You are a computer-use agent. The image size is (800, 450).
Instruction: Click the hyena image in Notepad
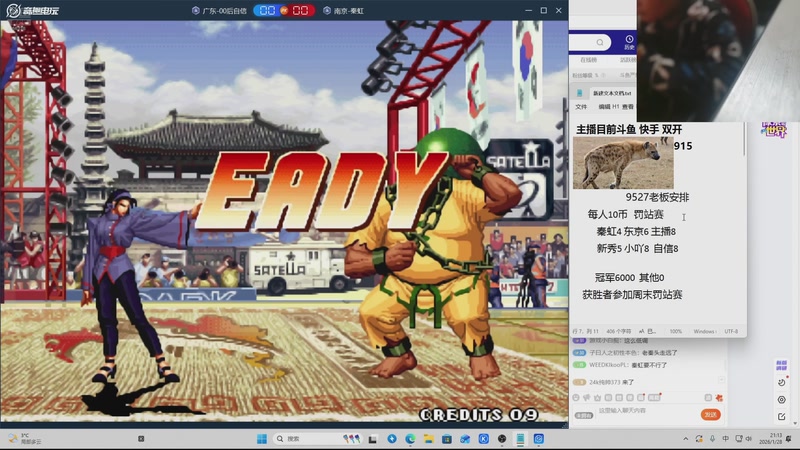coord(623,162)
